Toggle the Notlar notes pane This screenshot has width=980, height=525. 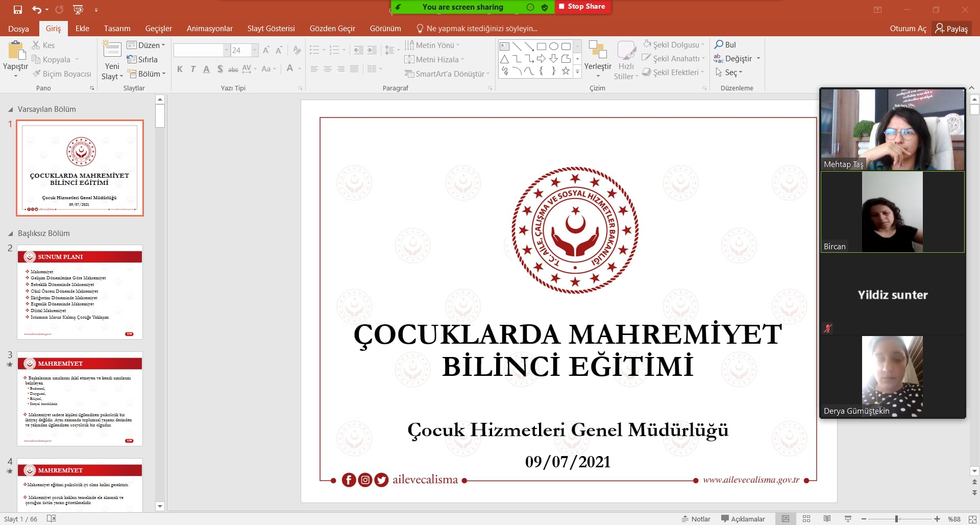696,519
